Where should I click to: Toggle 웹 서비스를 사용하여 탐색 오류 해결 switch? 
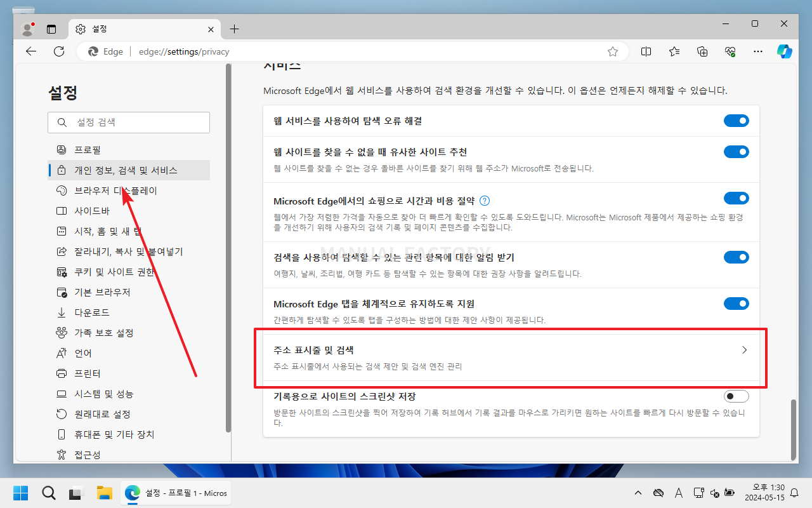coord(736,121)
